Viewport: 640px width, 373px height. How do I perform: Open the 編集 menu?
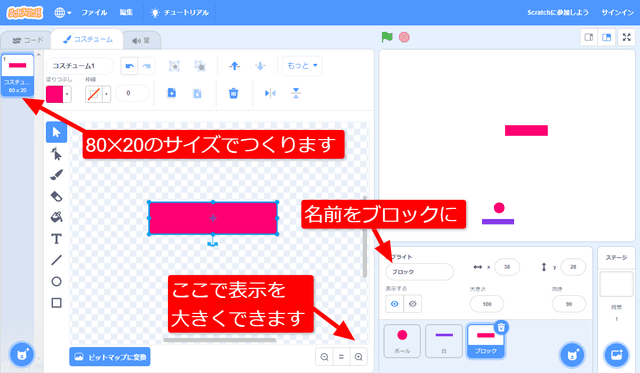click(126, 13)
